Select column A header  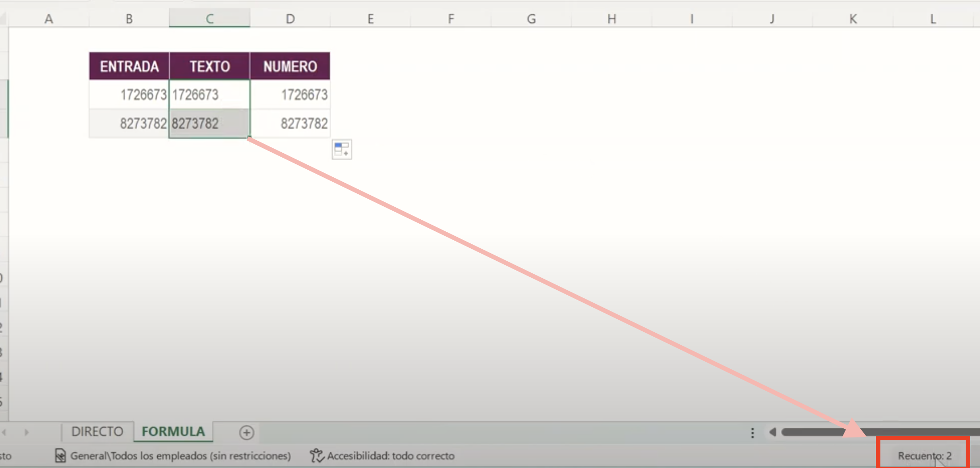[49, 18]
